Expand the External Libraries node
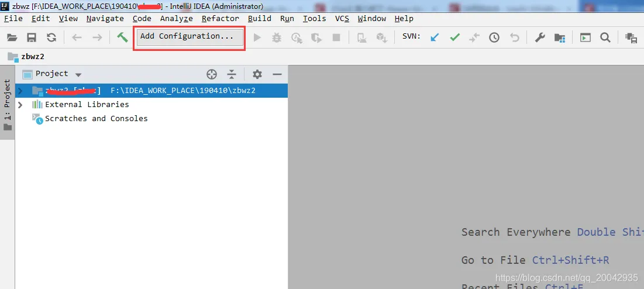644x289 pixels. (x=20, y=105)
